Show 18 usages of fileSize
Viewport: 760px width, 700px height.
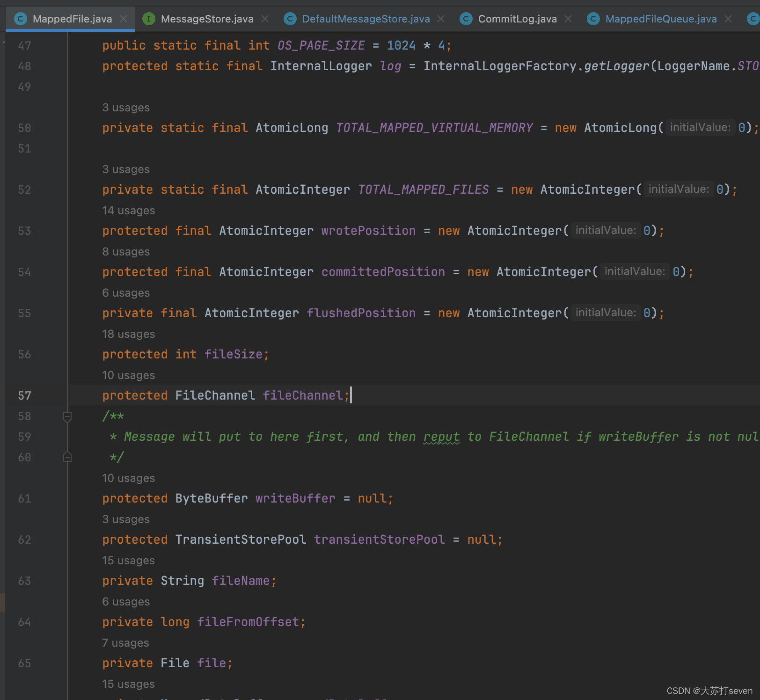(x=129, y=334)
